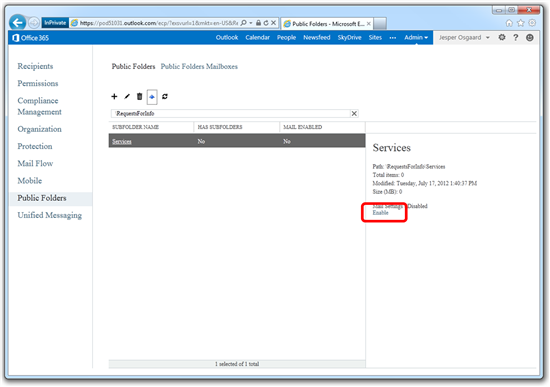Show more navigation options via the ellipsis
This screenshot has height=387, width=550.
point(393,38)
